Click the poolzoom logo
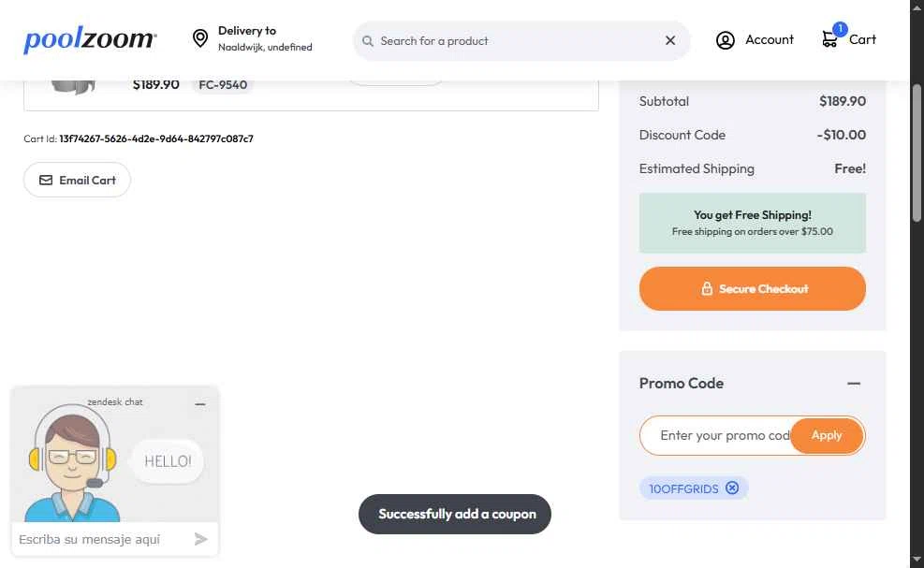Viewport: 924px width, 568px height. (90, 40)
